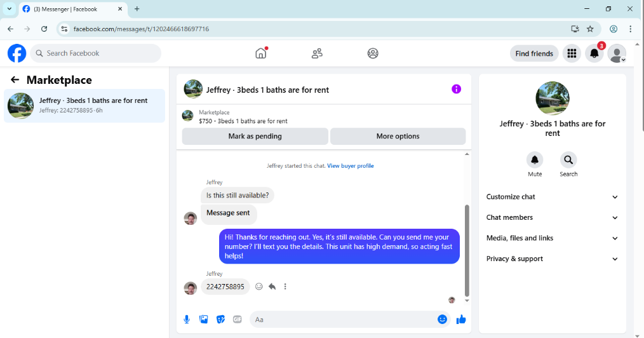
Task: Click the Home icon in the top navigation
Action: [261, 53]
